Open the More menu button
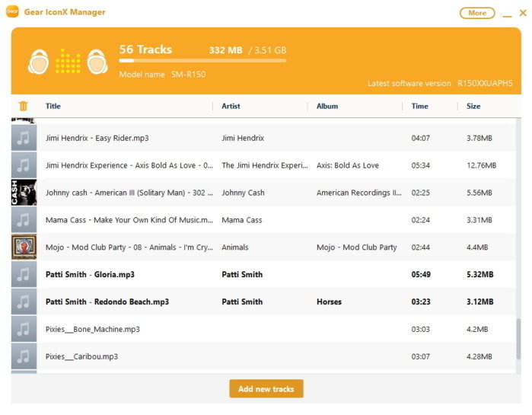The image size is (532, 415). pos(477,13)
